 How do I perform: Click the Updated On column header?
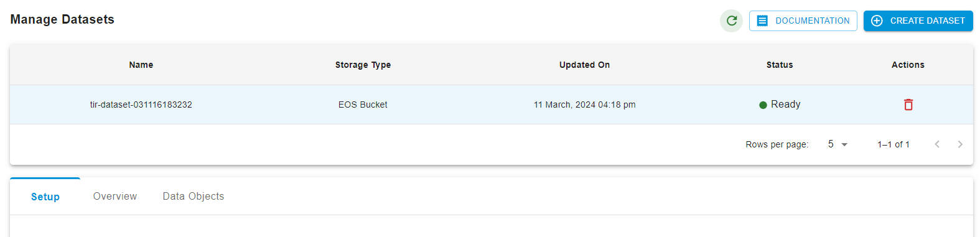(x=584, y=65)
